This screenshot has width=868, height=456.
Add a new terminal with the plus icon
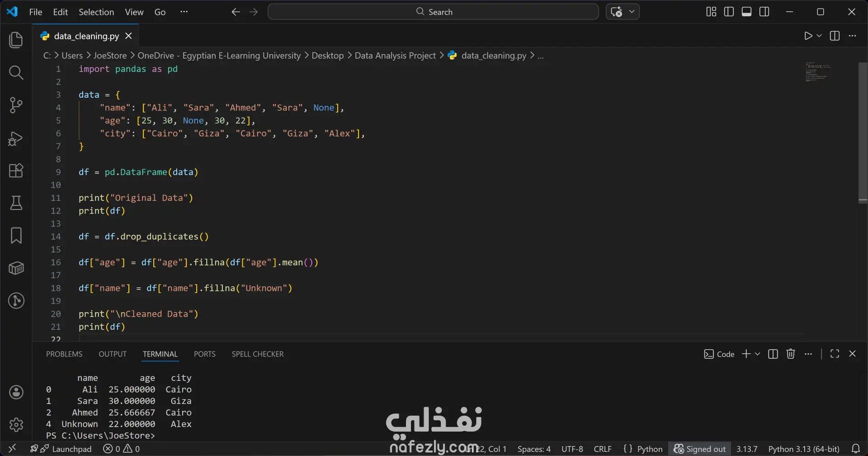pyautogui.click(x=746, y=354)
